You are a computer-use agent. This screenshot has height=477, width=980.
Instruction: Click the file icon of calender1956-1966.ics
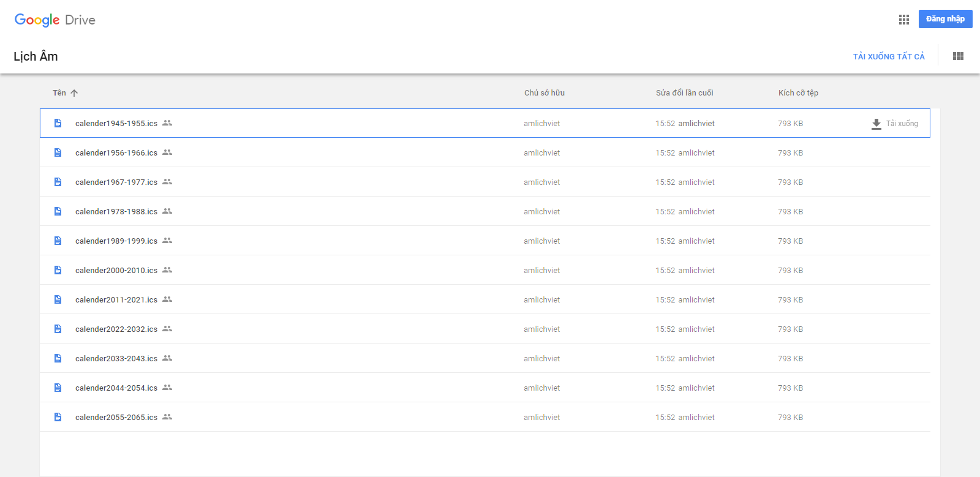click(58, 152)
